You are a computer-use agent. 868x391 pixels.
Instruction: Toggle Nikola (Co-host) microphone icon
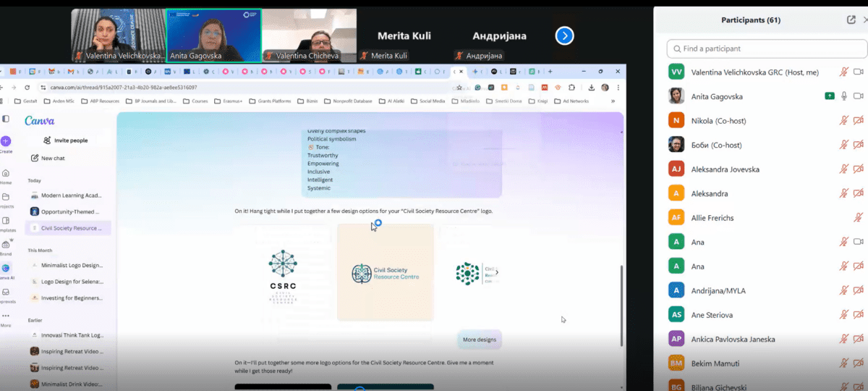tap(843, 120)
